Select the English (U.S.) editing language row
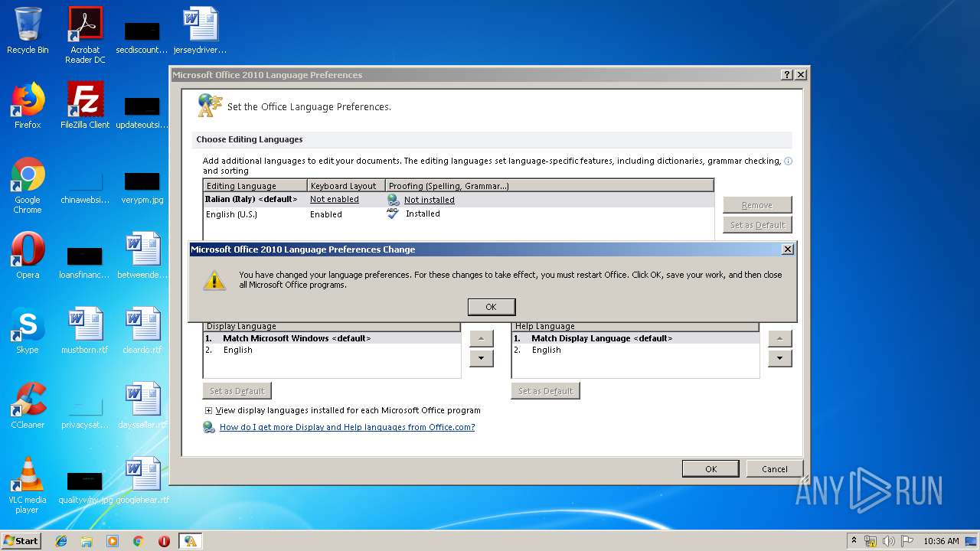980x551 pixels. pyautogui.click(x=459, y=214)
